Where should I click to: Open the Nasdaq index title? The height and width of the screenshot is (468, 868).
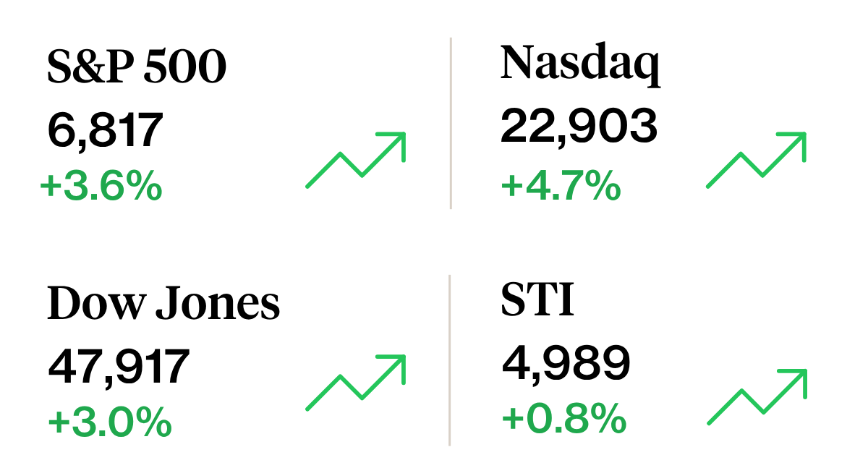tap(580, 64)
